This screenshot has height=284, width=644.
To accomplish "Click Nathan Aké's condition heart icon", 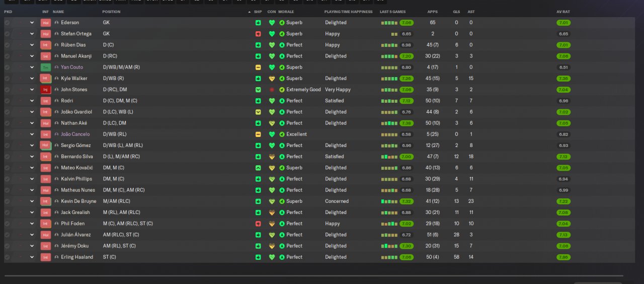I will pyautogui.click(x=272, y=123).
